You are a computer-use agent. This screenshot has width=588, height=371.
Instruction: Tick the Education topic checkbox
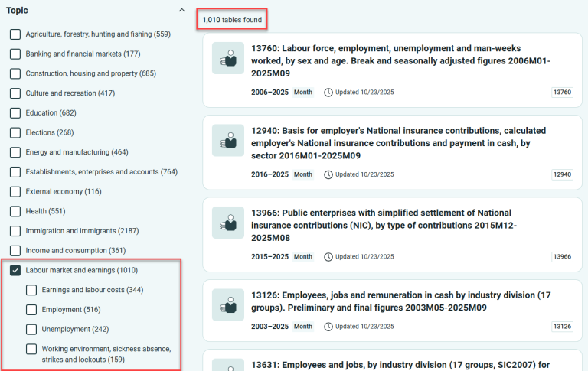(15, 112)
